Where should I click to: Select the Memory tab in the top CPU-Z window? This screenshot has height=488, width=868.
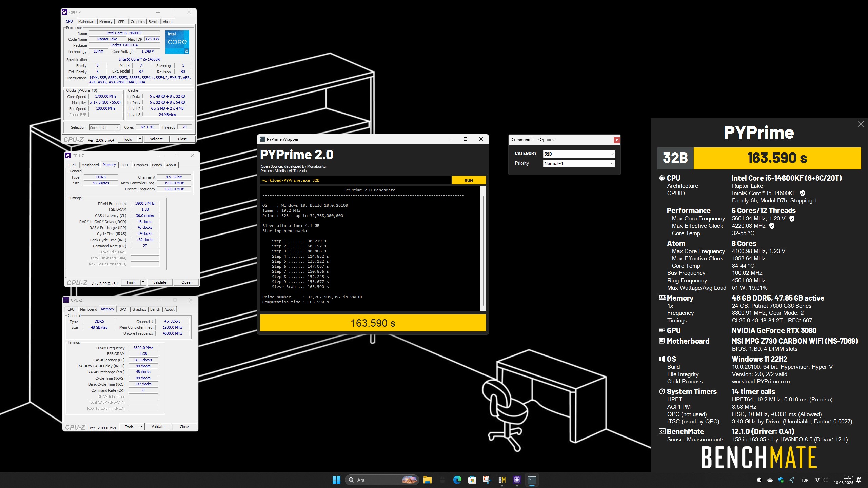(106, 22)
